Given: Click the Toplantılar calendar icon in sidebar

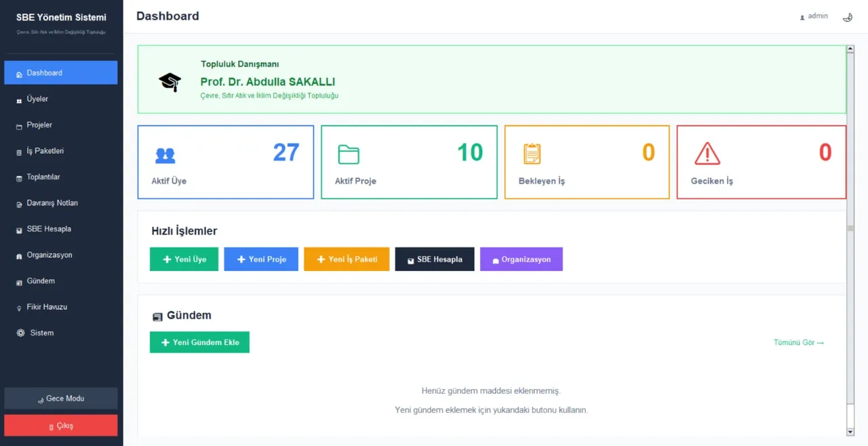Looking at the screenshot, I should coord(20,178).
